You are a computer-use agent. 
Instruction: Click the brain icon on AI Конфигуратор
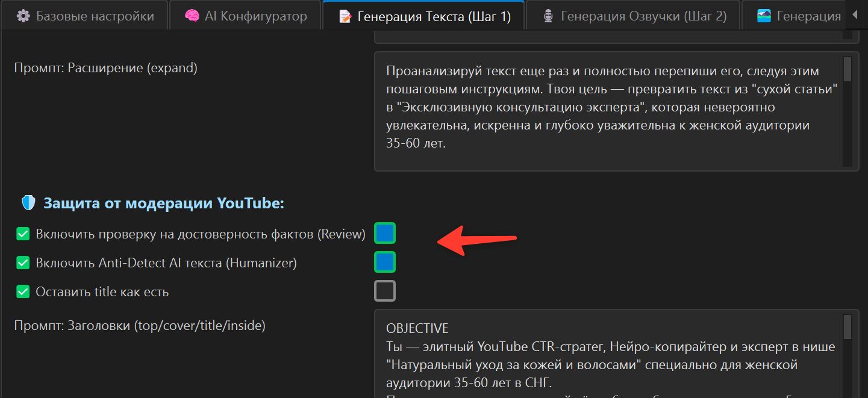[192, 16]
